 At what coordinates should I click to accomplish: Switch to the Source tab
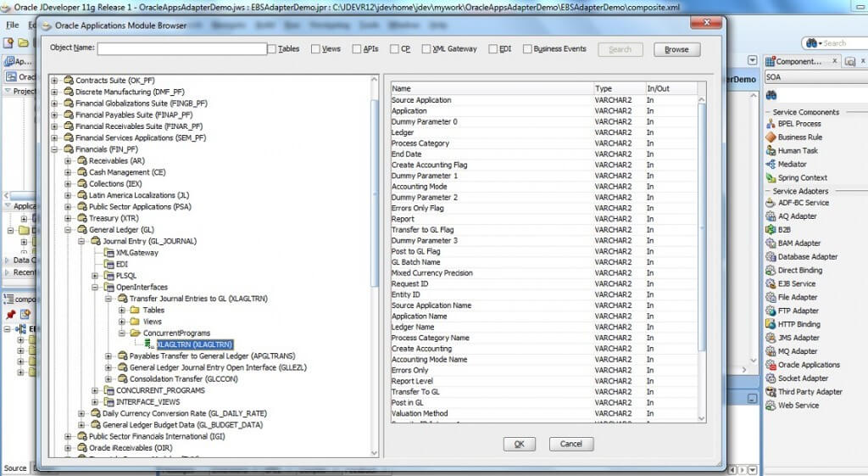[15, 468]
